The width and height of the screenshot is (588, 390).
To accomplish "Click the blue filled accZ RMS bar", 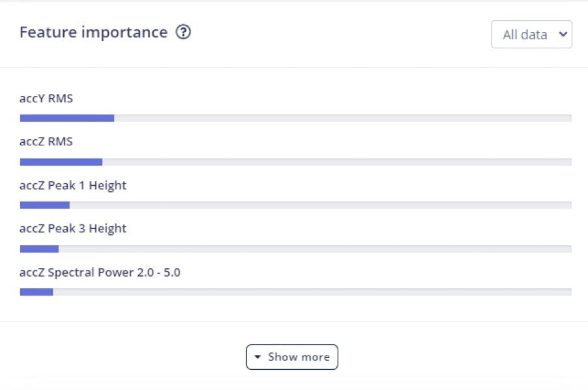I will (x=61, y=162).
